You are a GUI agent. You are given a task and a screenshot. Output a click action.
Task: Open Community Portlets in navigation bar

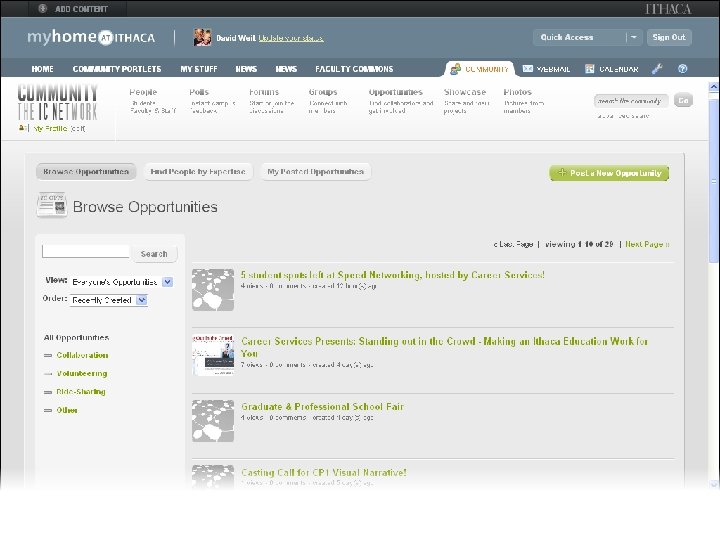click(117, 69)
